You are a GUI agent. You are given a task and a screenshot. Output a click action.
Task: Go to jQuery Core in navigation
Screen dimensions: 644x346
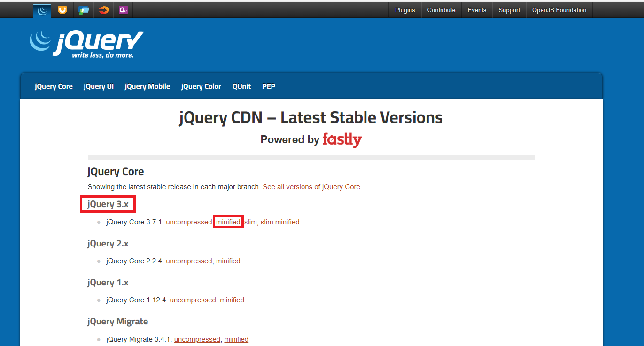[x=54, y=86]
